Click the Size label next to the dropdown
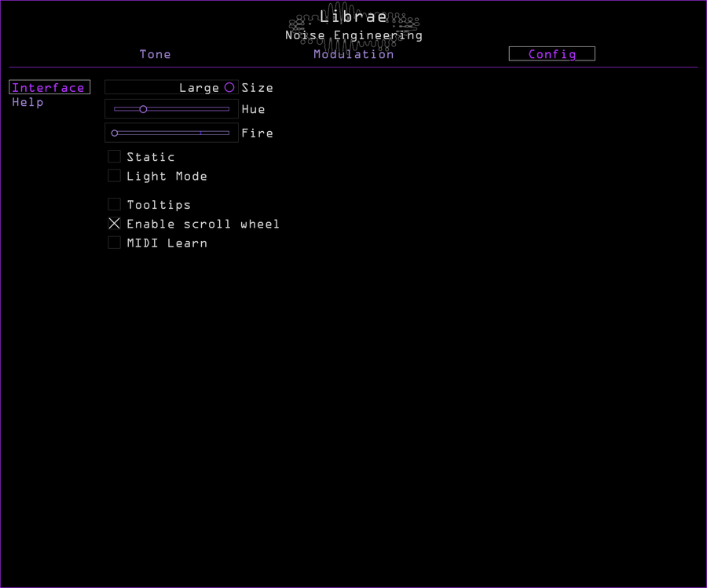This screenshot has height=588, width=707. (x=258, y=87)
